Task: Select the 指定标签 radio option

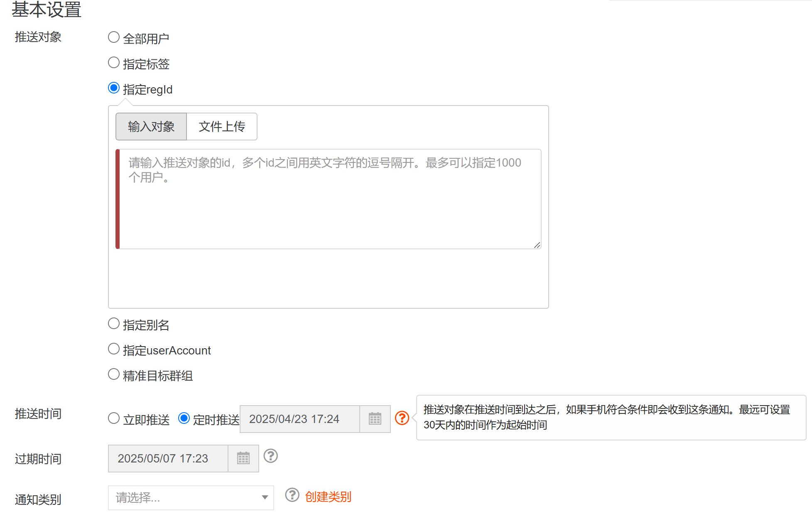Action: coord(114,63)
